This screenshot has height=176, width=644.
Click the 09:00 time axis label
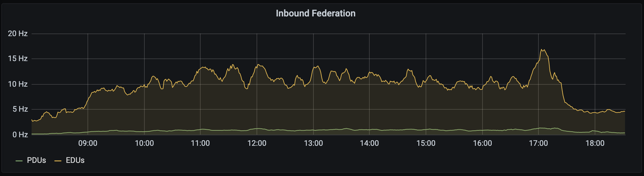coord(88,143)
